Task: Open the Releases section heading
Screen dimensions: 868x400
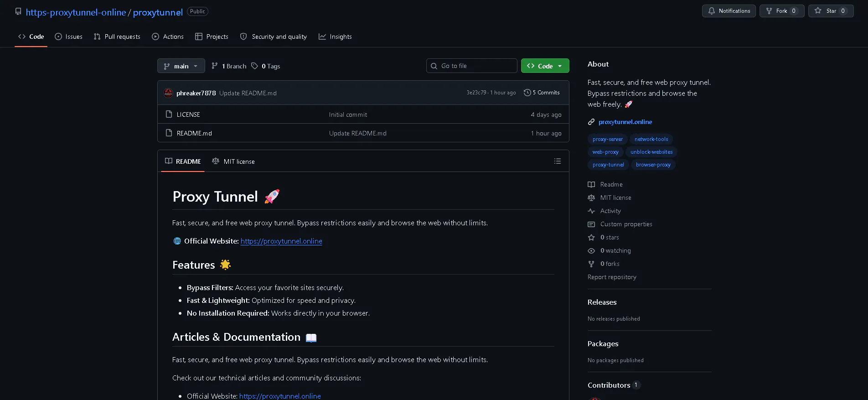Action: tap(602, 302)
